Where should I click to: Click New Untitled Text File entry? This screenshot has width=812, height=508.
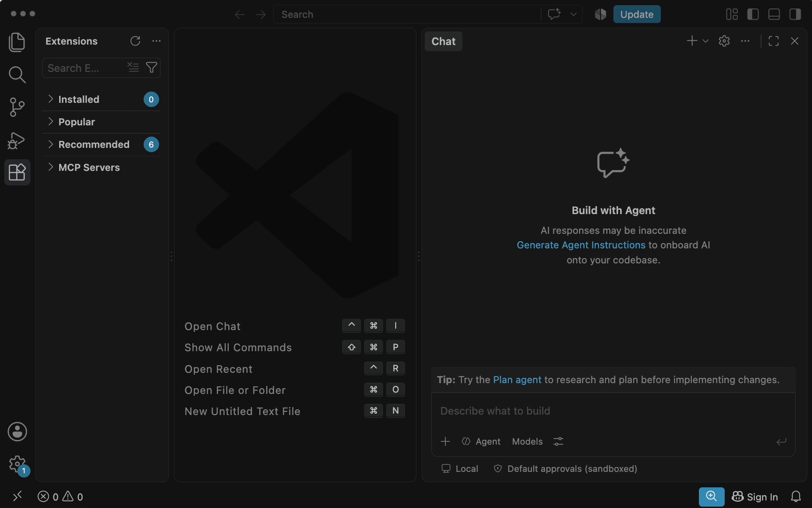click(x=242, y=411)
